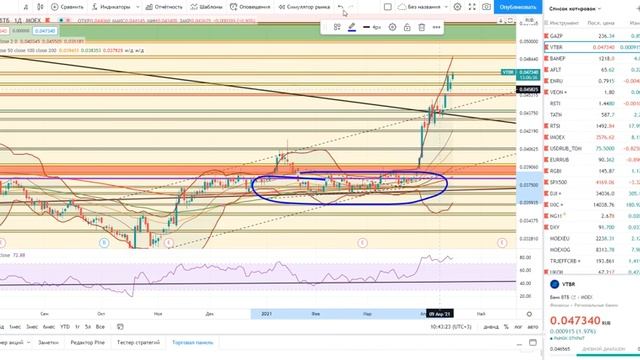Select RTSI in the watchlist

coord(592,126)
